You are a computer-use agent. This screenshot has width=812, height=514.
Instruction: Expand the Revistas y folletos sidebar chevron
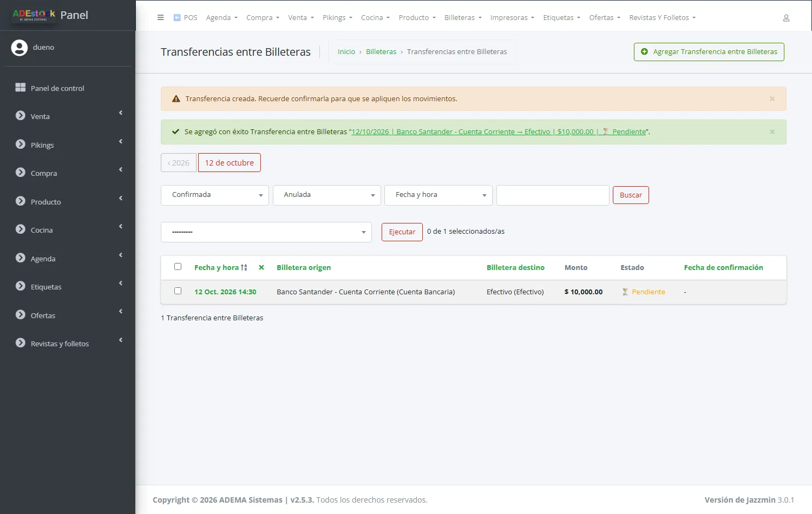121,340
